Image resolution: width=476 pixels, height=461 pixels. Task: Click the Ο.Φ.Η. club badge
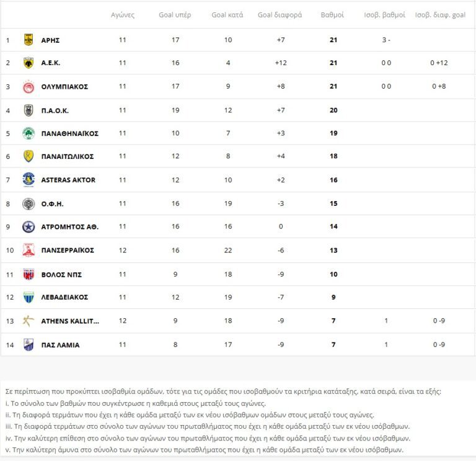(28, 204)
